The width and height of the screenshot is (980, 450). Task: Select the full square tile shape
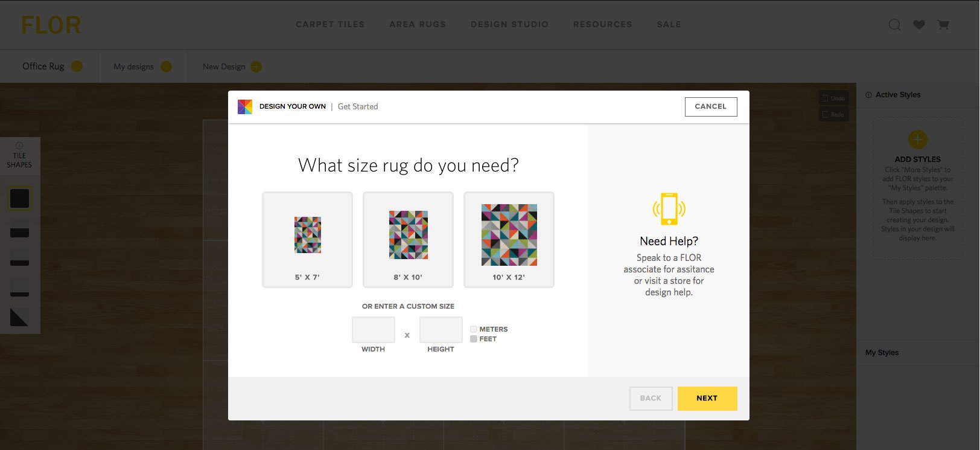(x=19, y=198)
